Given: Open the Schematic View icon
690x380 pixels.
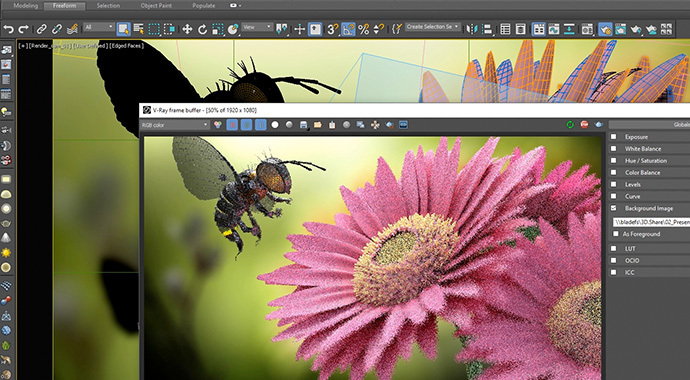Looking at the screenshot, I should coord(569,29).
